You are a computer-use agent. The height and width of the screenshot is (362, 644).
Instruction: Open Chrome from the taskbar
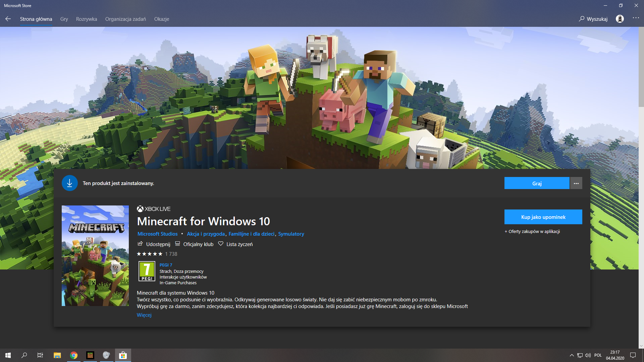click(x=74, y=355)
